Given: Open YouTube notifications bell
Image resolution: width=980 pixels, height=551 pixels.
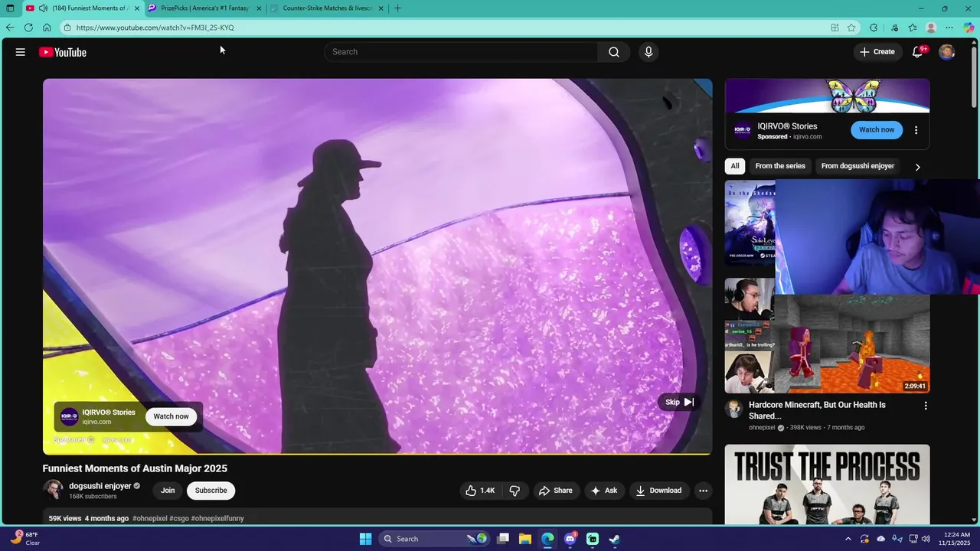Looking at the screenshot, I should [917, 52].
